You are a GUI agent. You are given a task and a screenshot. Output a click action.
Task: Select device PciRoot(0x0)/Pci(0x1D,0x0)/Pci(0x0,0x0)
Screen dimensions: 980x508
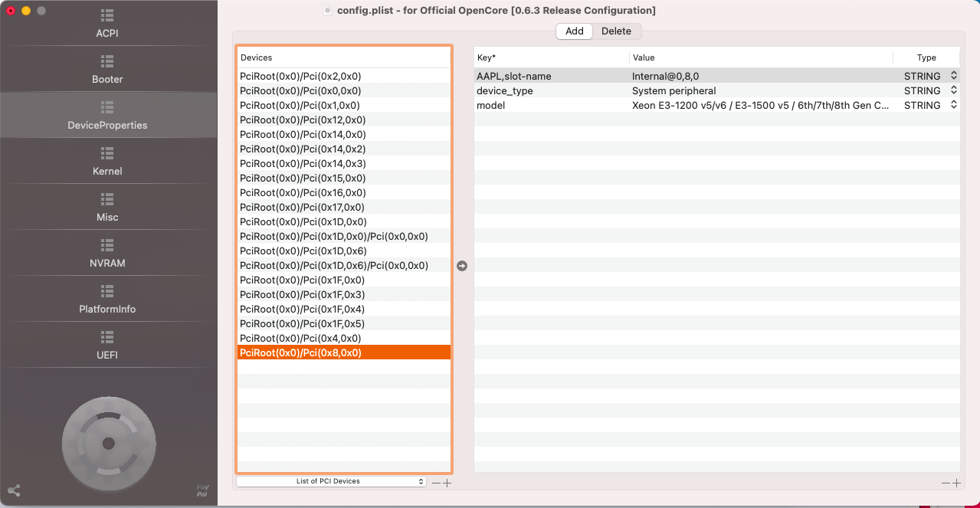point(344,236)
